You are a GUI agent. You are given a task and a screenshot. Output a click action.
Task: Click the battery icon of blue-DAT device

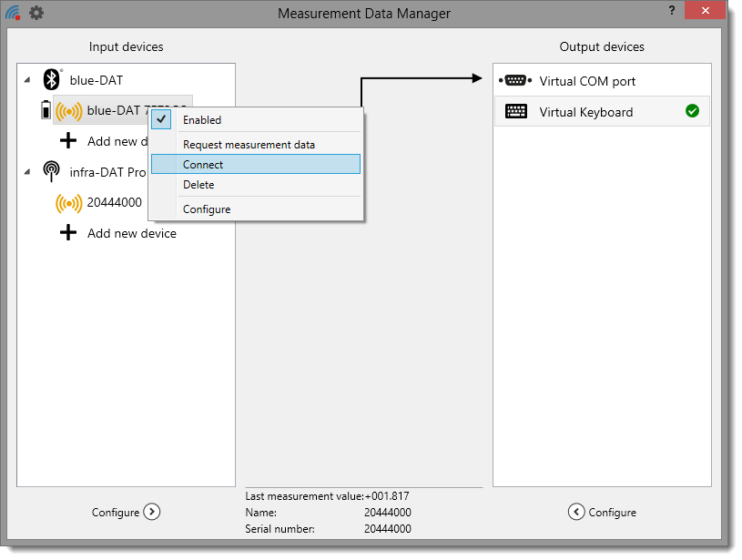46,111
